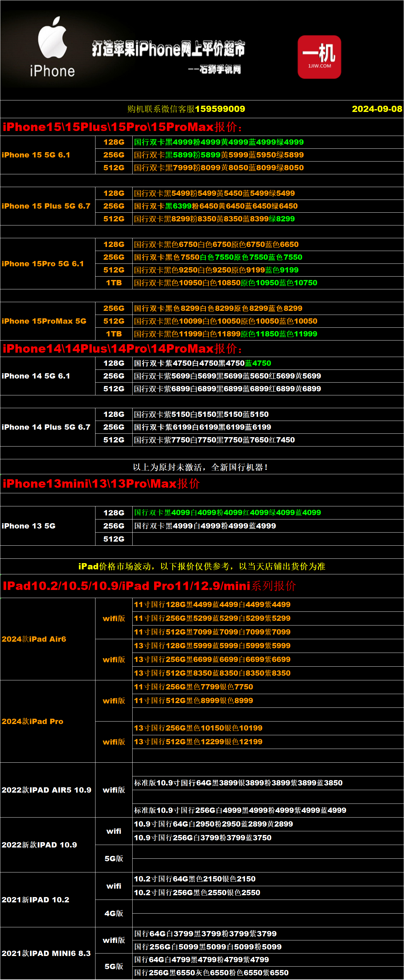
Task: Click the price row with 黑6399粉6450
Action: click(x=268, y=206)
